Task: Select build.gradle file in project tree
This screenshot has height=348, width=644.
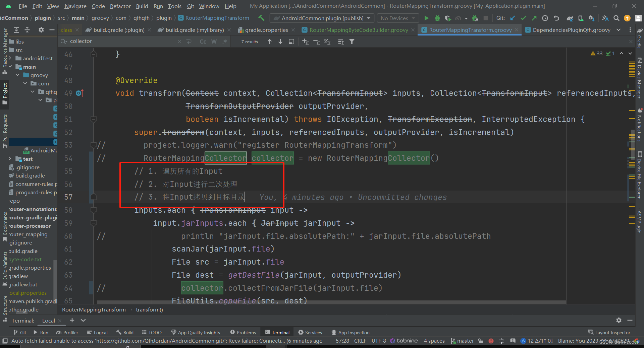Action: 30,176
